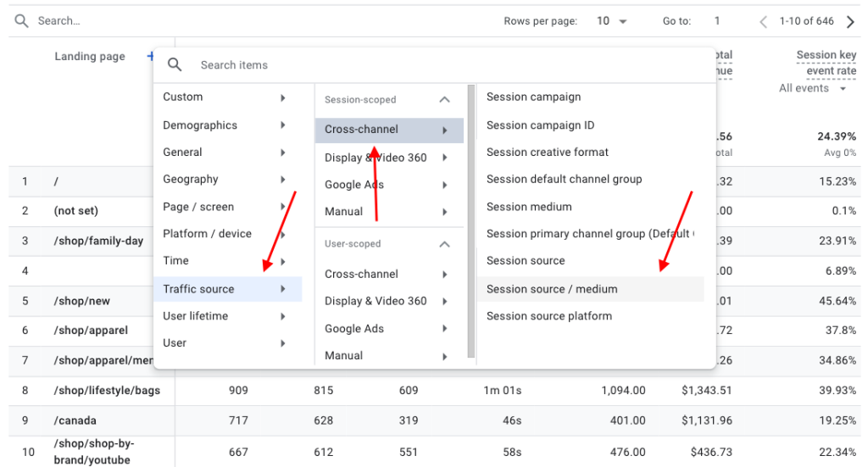Go to previous page of results
868x467 pixels.
pyautogui.click(x=764, y=21)
